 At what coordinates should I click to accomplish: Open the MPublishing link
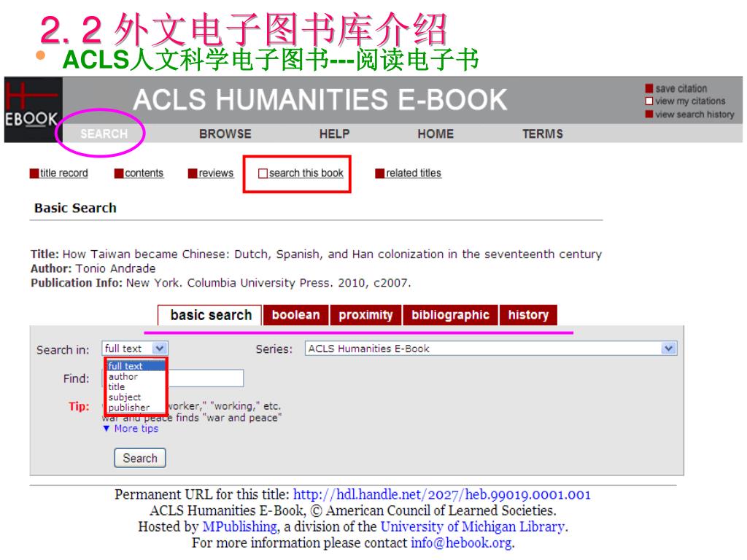(239, 526)
